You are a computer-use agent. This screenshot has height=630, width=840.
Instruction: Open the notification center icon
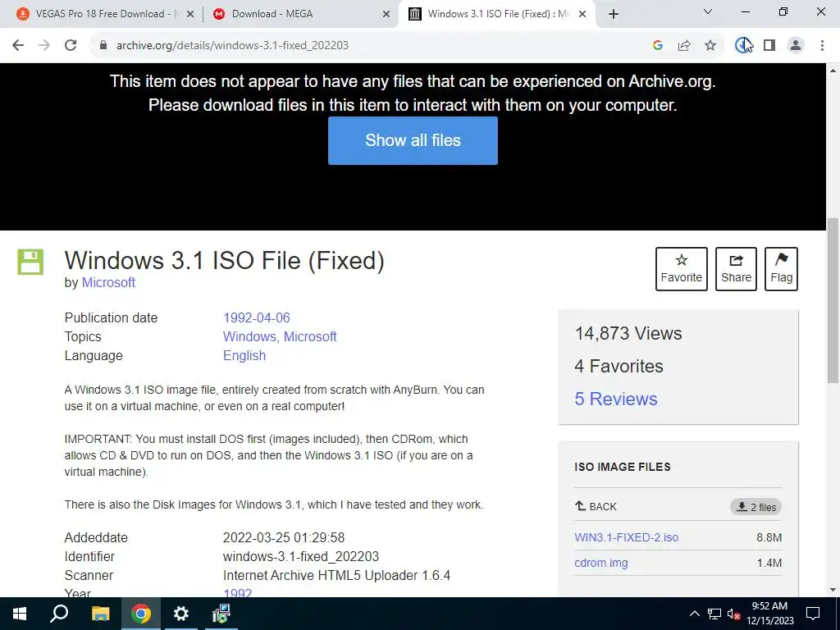click(x=813, y=614)
